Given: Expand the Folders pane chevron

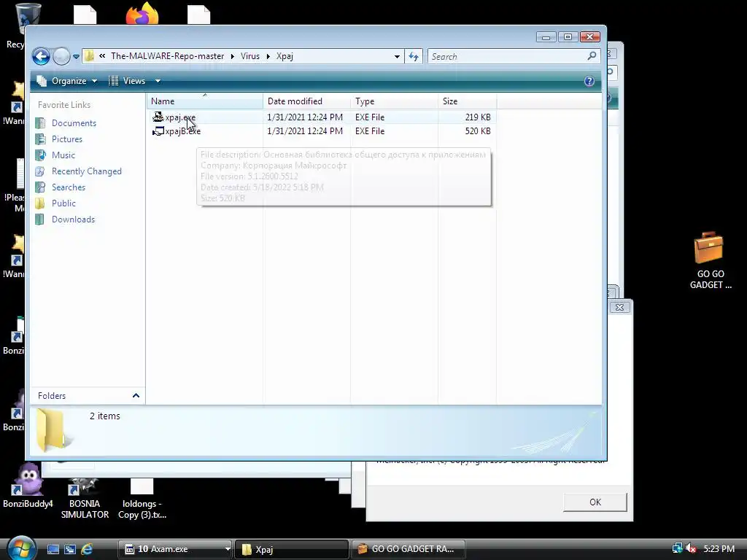Looking at the screenshot, I should [x=136, y=396].
